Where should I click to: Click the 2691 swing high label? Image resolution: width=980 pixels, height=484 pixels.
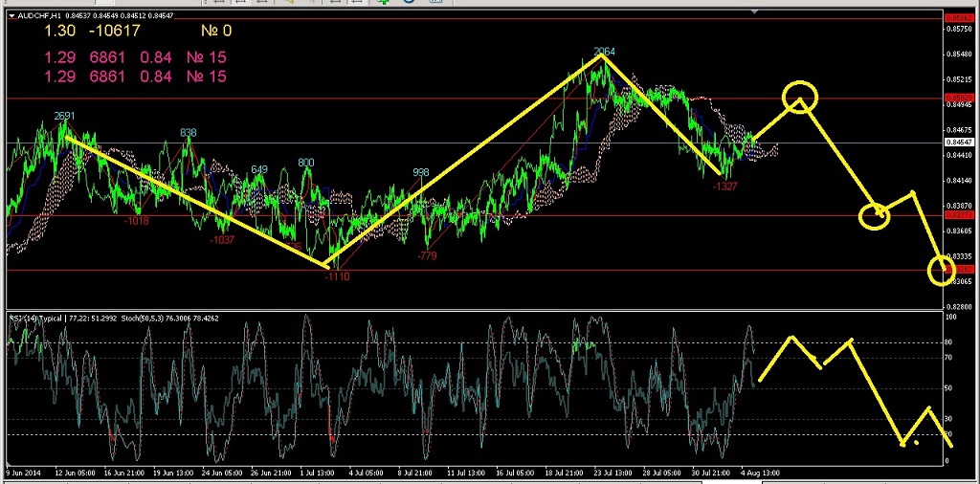click(x=64, y=116)
